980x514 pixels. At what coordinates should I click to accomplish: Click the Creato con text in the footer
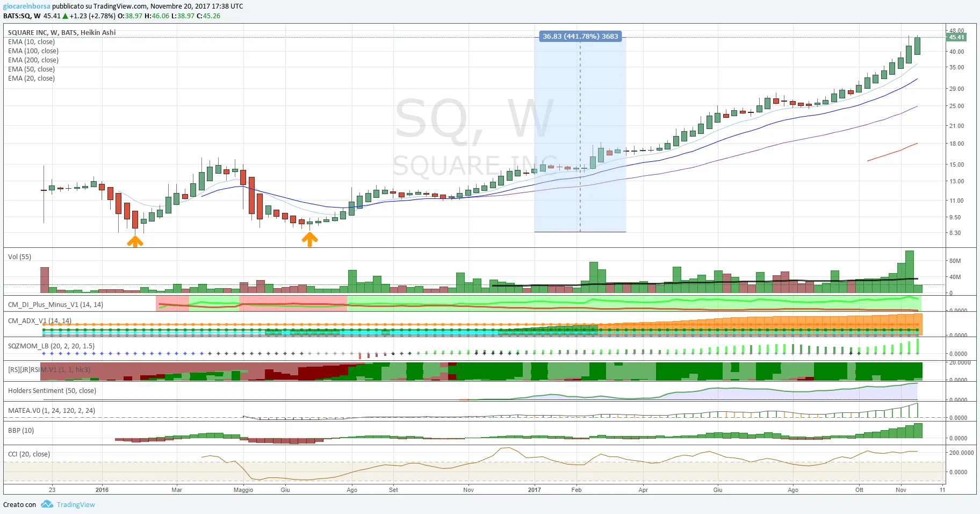pos(20,505)
